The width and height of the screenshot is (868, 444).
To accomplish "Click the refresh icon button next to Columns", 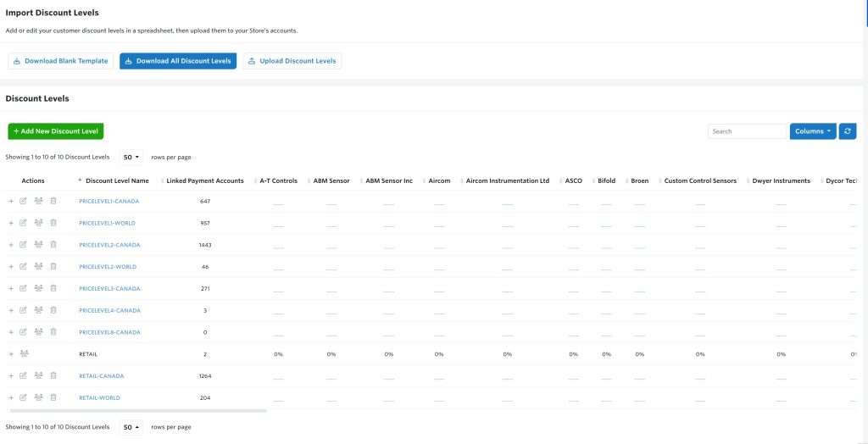I will [x=848, y=131].
